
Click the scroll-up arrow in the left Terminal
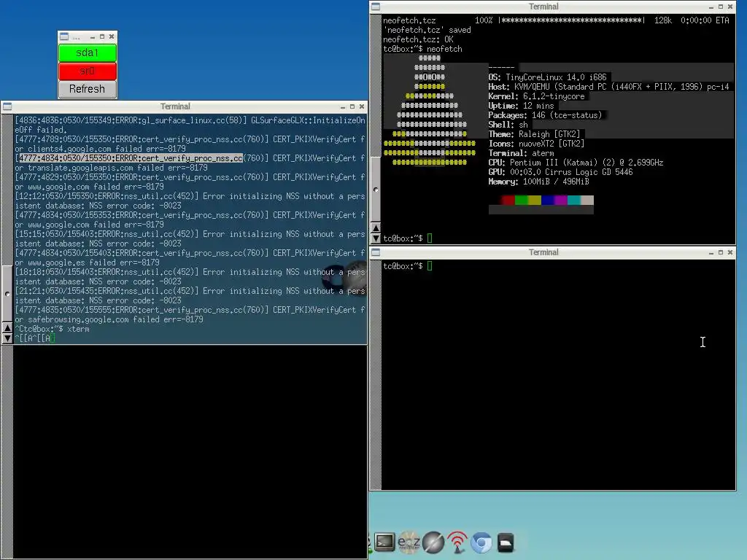(x=7, y=328)
